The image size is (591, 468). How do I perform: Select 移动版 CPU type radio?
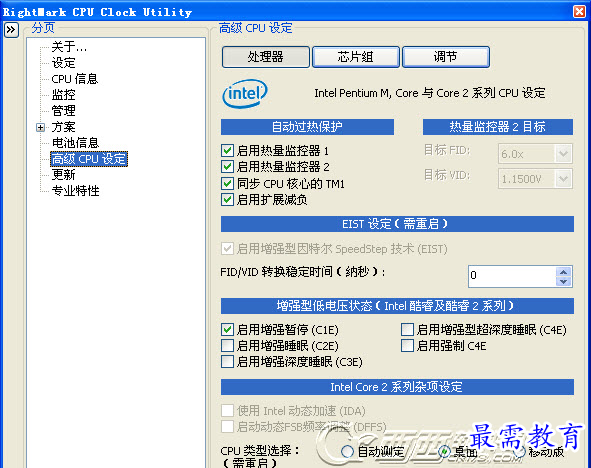point(520,451)
